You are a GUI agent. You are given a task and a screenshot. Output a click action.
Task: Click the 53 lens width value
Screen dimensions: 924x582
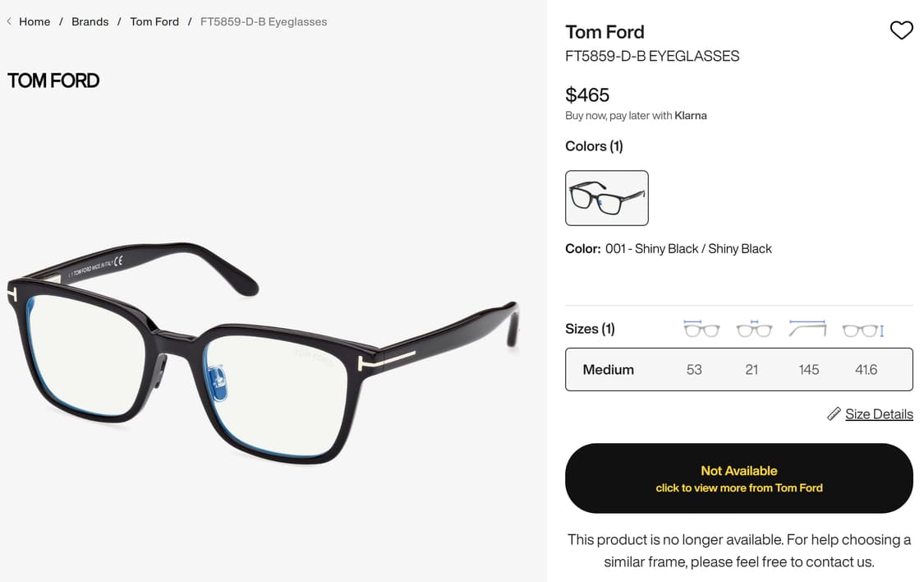point(694,369)
